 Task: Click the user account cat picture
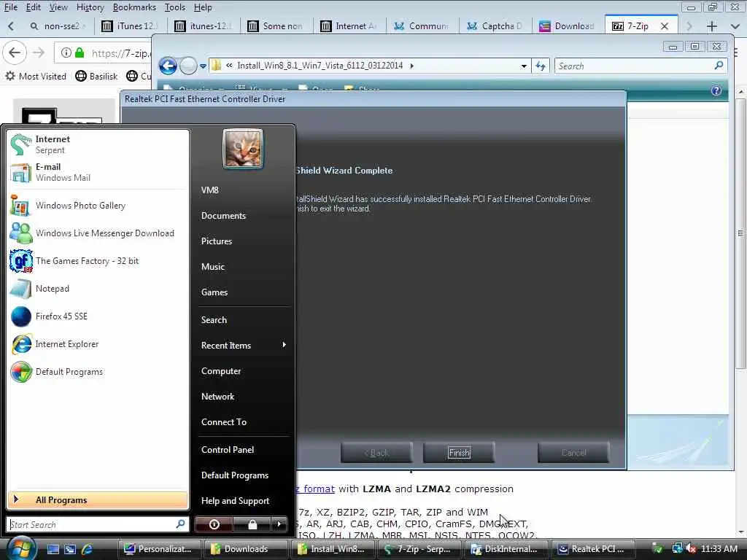[243, 149]
